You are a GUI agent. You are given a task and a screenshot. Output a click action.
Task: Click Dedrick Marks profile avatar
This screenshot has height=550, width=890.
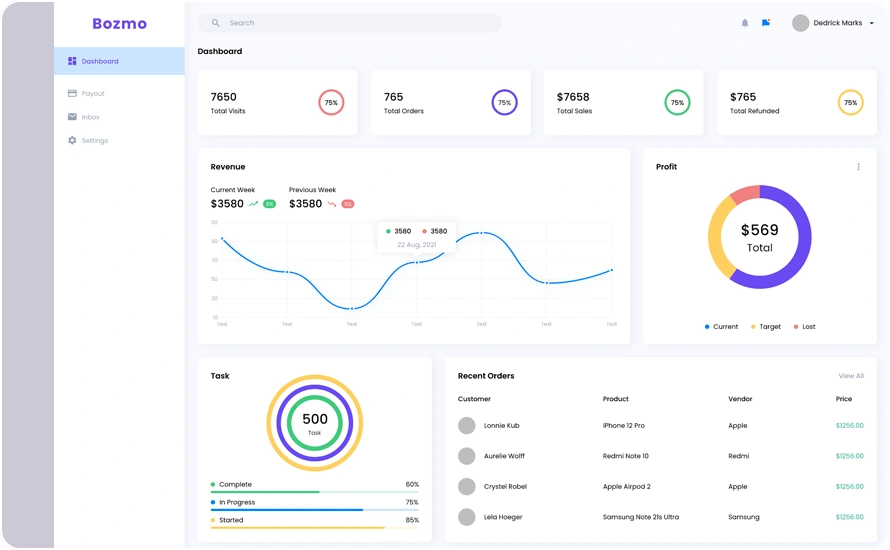pyautogui.click(x=800, y=23)
